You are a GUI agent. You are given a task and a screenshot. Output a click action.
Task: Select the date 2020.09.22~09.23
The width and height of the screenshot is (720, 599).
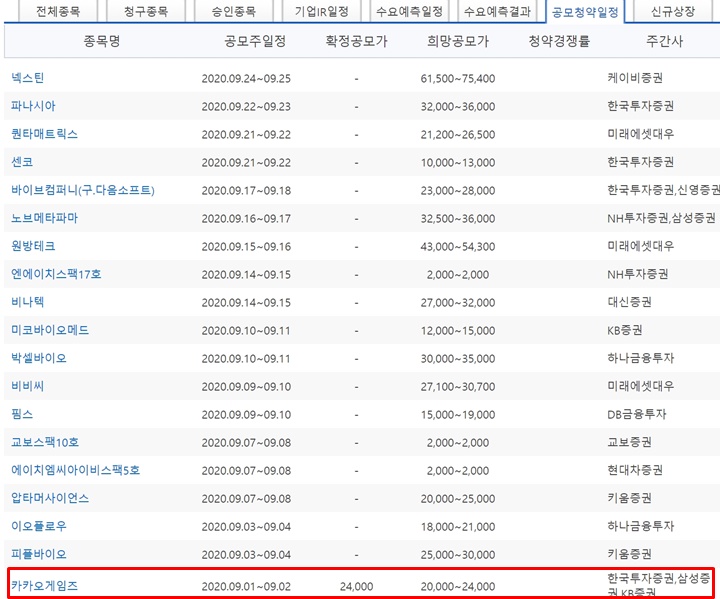[246, 107]
